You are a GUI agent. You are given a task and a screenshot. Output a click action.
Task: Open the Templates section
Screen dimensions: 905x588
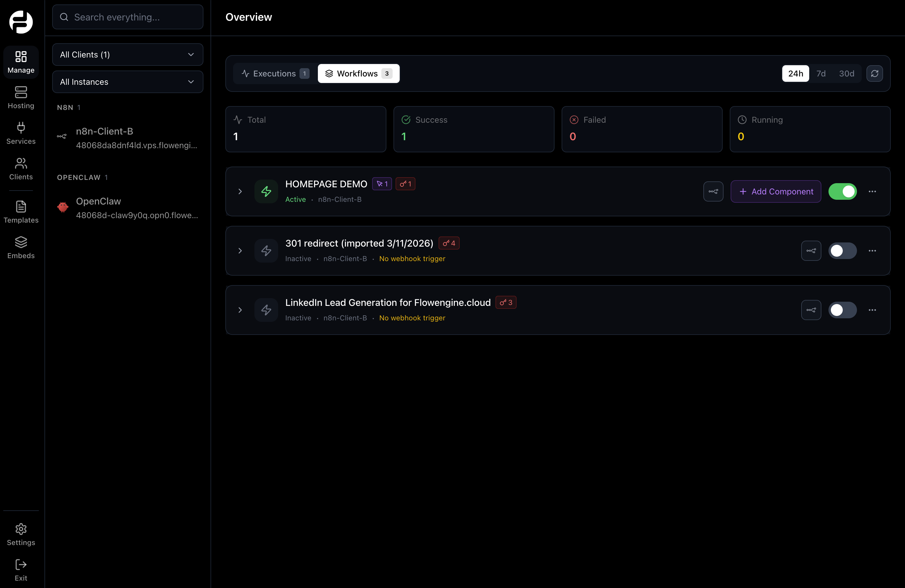(x=20, y=212)
